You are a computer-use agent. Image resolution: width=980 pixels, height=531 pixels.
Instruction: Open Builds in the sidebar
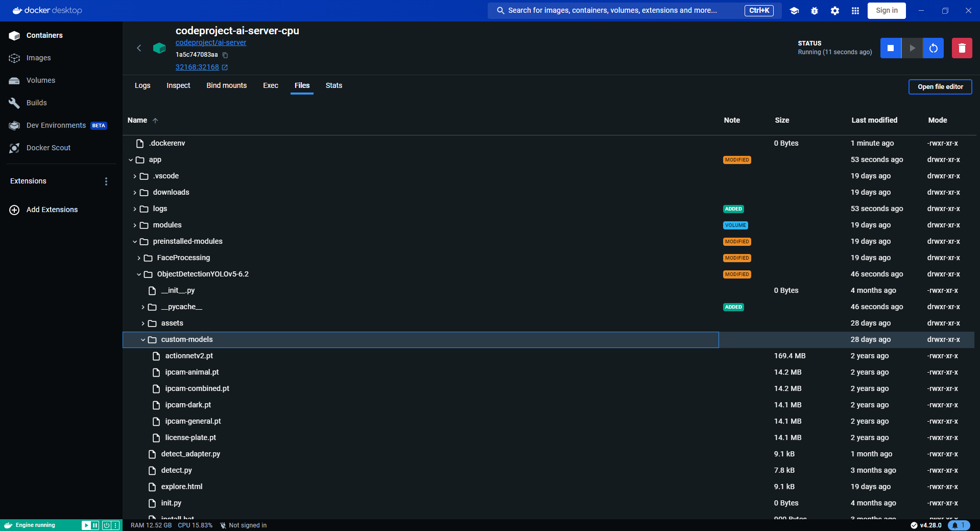36,103
